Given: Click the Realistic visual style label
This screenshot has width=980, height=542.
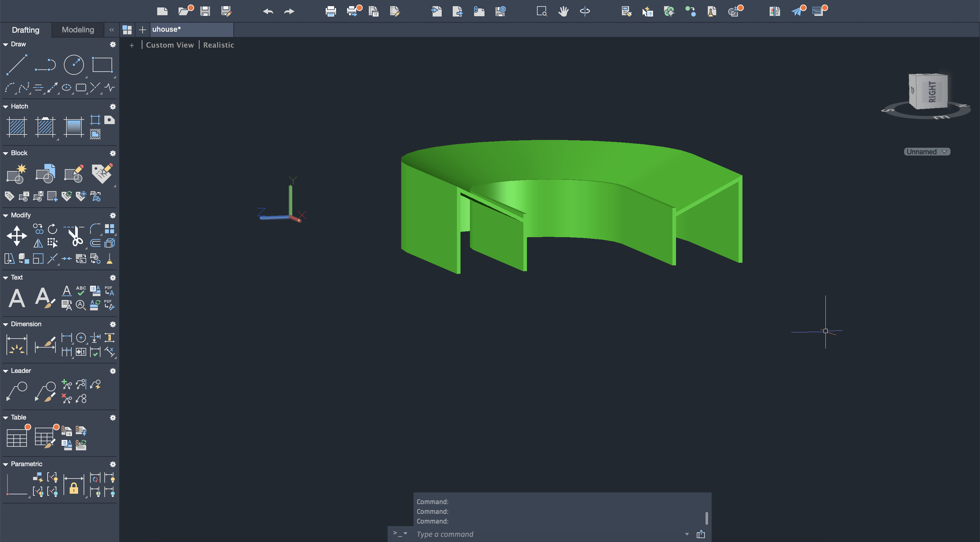Looking at the screenshot, I should click(x=218, y=45).
